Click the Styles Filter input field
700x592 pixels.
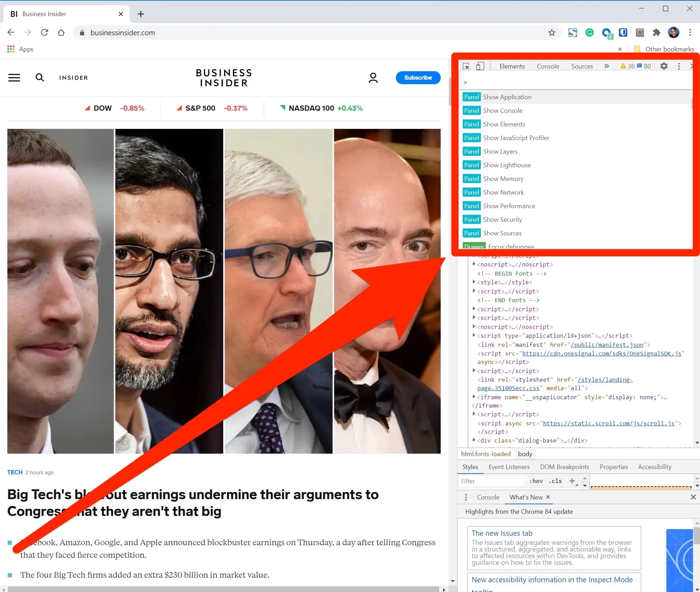pyautogui.click(x=491, y=481)
